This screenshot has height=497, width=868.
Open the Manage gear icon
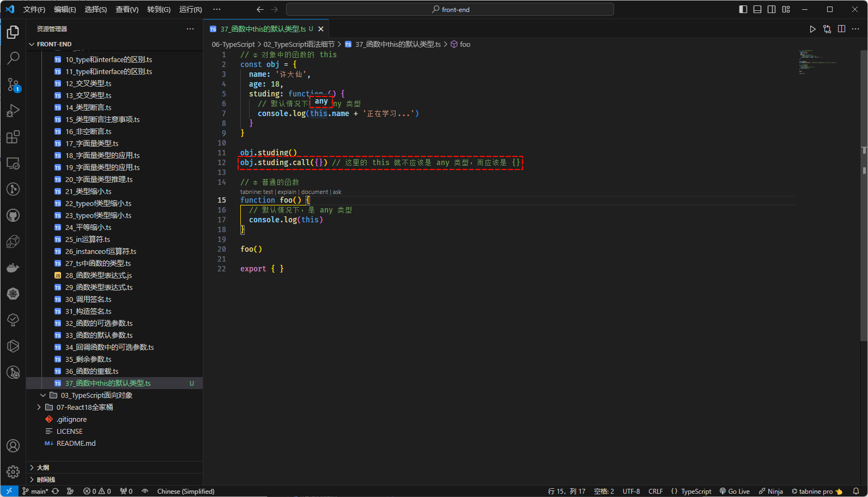13,471
